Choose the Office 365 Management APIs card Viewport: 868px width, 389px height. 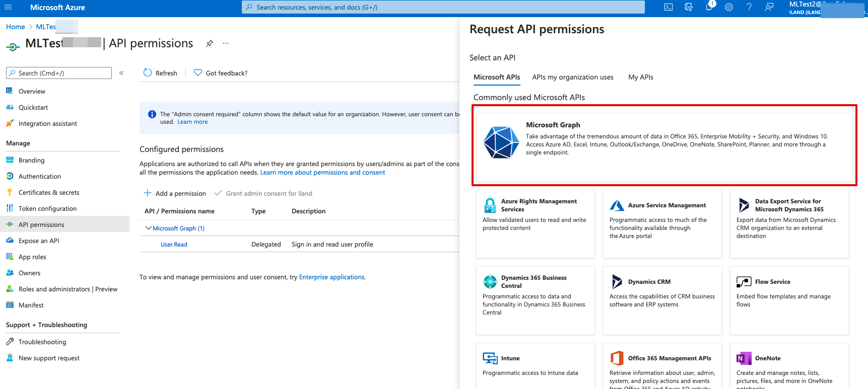662,366
